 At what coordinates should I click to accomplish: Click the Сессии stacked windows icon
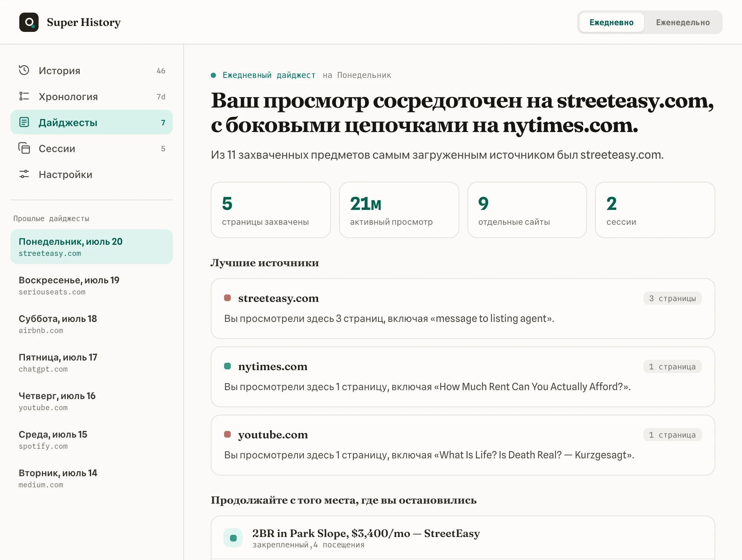(24, 148)
